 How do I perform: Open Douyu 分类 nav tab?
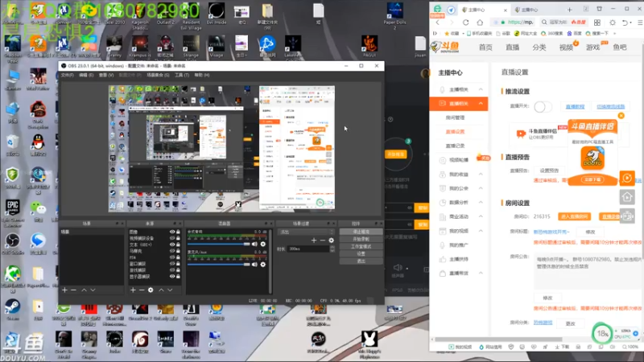pos(539,47)
